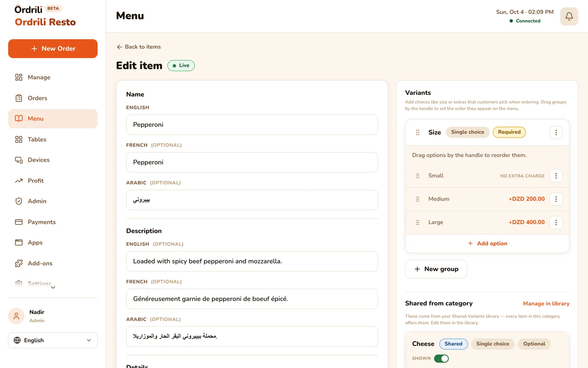Click the Nadir user avatar icon

(x=16, y=316)
